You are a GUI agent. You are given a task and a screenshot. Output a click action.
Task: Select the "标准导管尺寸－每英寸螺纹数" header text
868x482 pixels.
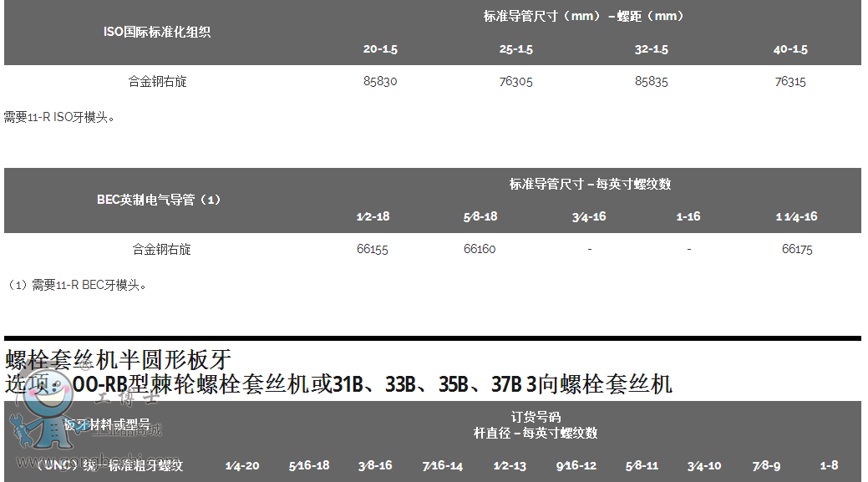pyautogui.click(x=590, y=184)
